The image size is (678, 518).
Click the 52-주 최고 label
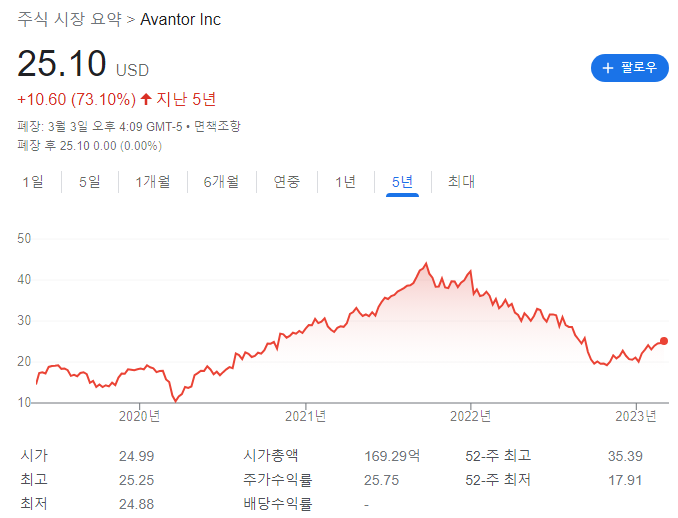498,456
